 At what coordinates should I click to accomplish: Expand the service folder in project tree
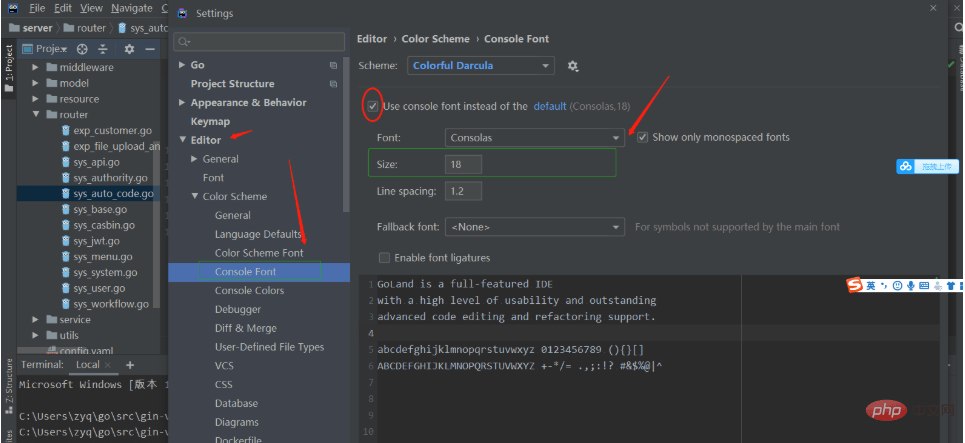coord(35,319)
